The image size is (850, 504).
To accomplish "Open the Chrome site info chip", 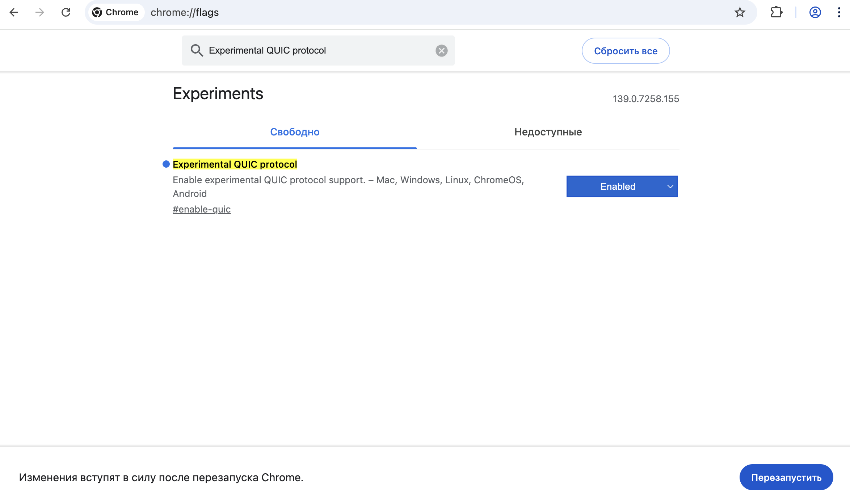I will coord(115,12).
